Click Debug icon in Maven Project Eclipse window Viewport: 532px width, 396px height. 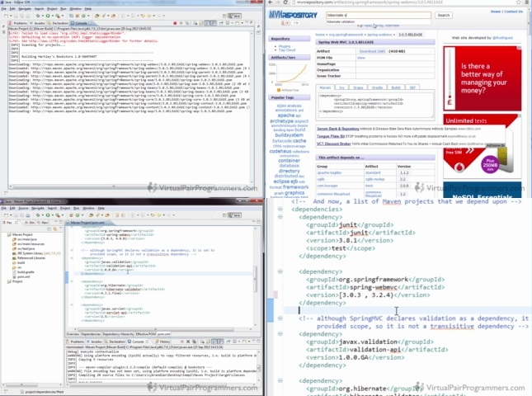tap(38, 215)
